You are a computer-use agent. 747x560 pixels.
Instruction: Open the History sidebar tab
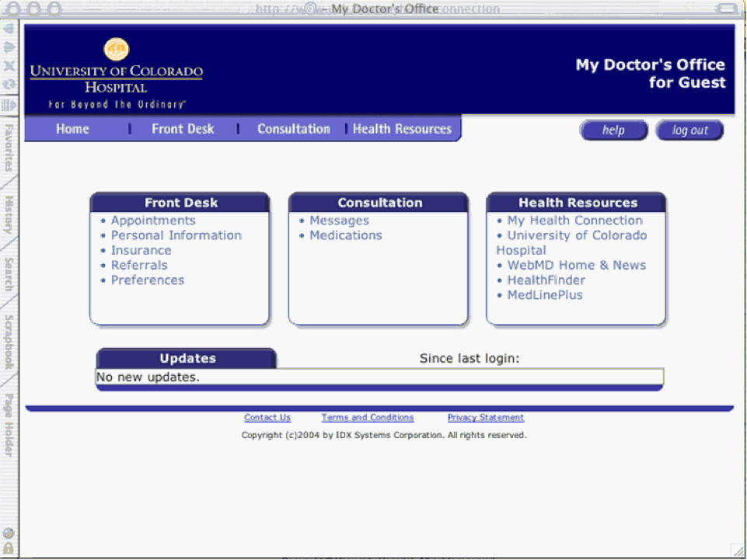(x=9, y=215)
